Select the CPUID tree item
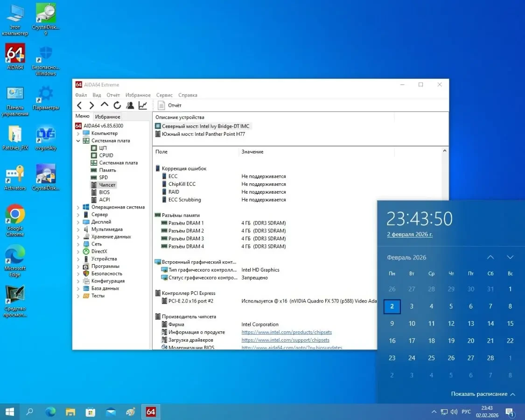 click(106, 155)
